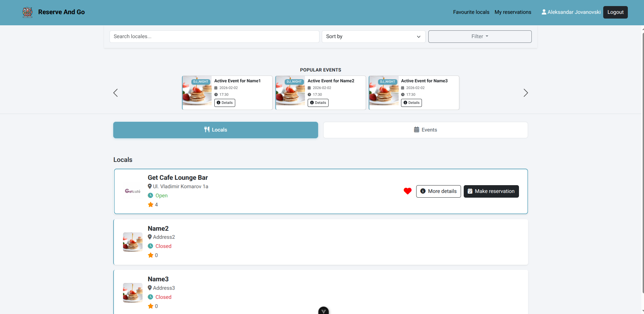Image resolution: width=644 pixels, height=314 pixels.
Task: Open Favourite locals page
Action: coord(471,12)
